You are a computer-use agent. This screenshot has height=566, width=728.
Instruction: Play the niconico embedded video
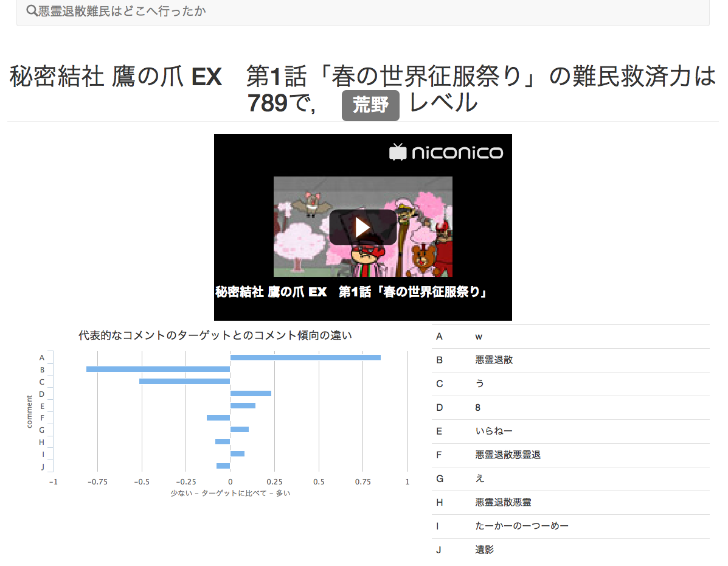(362, 227)
